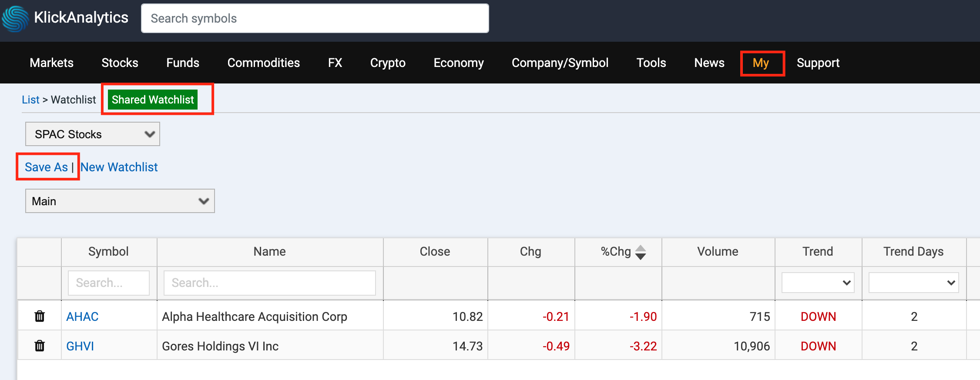The width and height of the screenshot is (980, 380).
Task: Sort by Volume column header
Action: [x=718, y=251]
